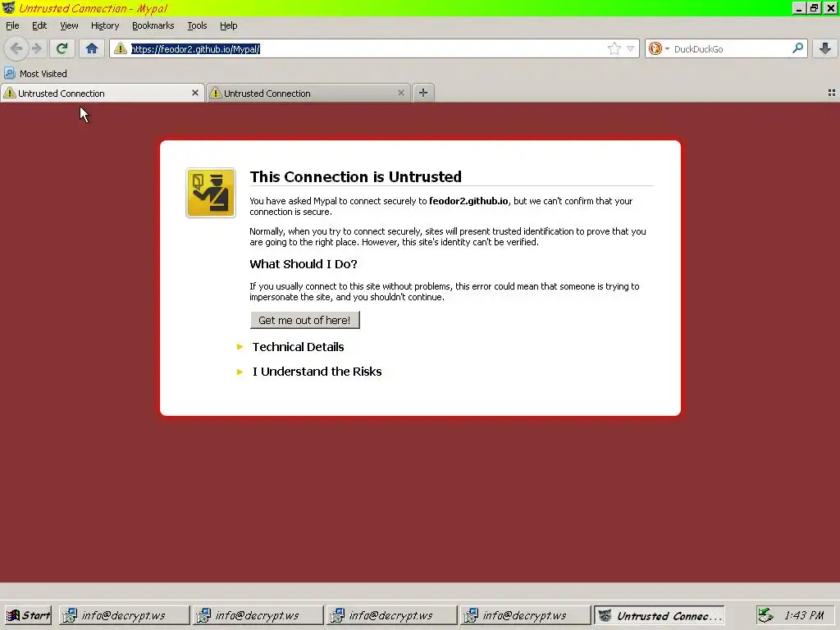Open the address bar history dropdown arrow
840x630 pixels.
point(631,48)
